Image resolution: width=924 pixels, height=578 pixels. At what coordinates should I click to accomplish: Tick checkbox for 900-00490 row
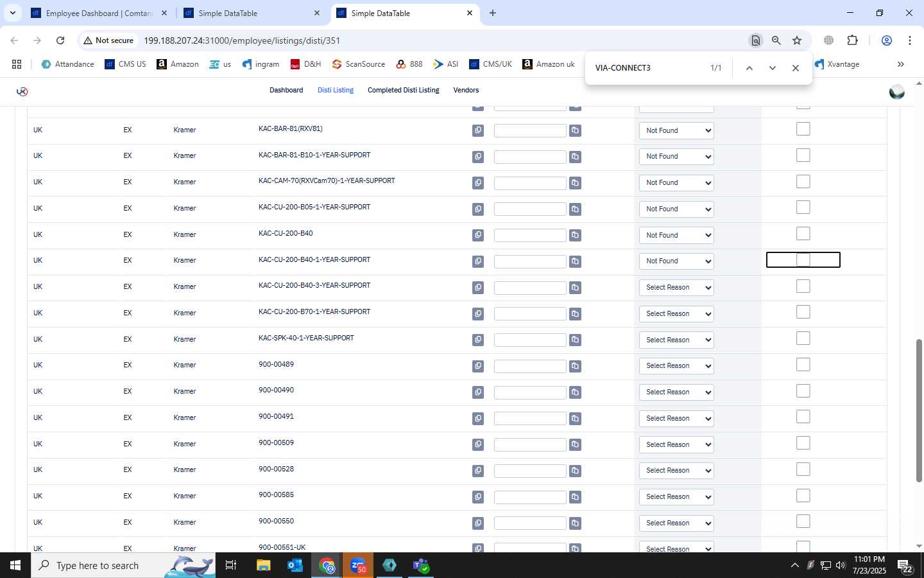point(803,391)
